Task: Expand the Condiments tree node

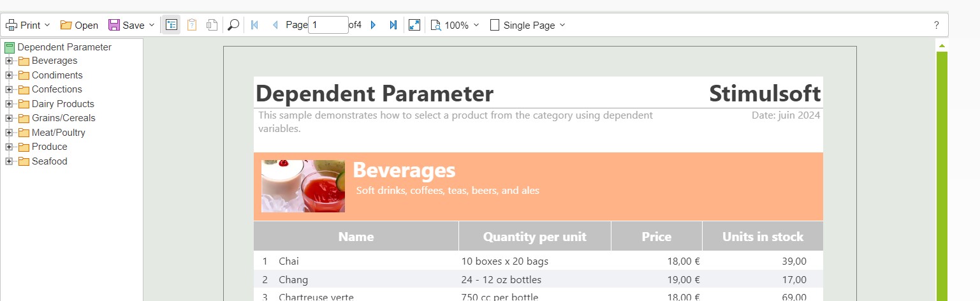Action: coord(9,75)
